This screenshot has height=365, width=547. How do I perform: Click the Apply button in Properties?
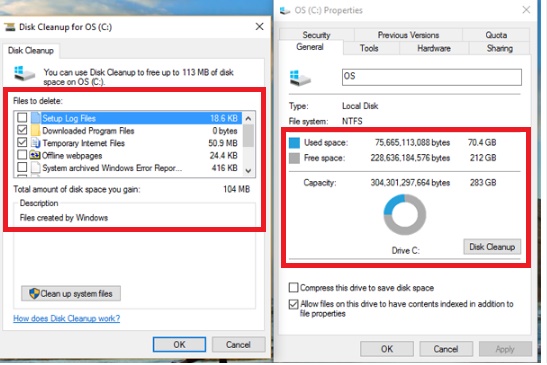click(505, 349)
